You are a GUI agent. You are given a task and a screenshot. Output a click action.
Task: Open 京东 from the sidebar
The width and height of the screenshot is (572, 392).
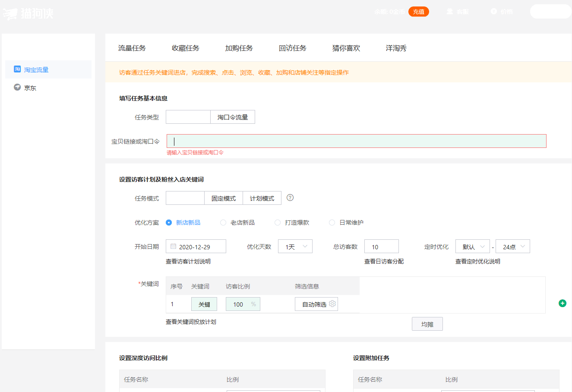tap(30, 88)
